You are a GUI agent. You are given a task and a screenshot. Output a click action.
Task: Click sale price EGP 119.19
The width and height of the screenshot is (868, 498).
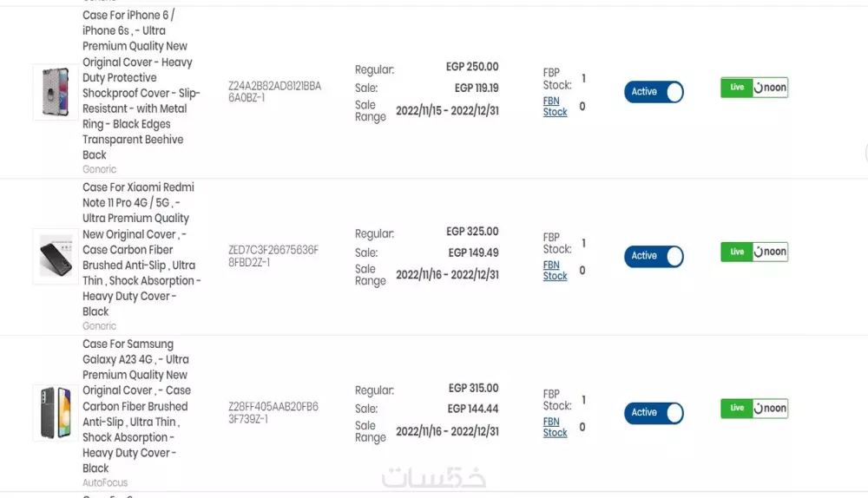tap(477, 88)
